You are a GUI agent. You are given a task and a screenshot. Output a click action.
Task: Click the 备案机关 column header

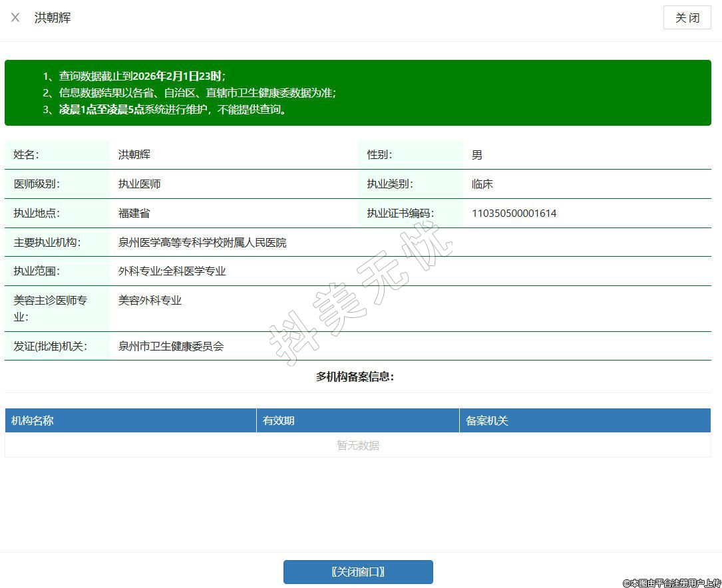(x=487, y=420)
